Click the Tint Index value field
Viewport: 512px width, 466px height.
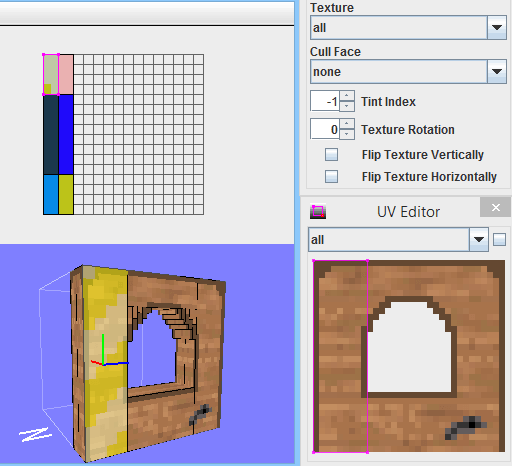(x=325, y=101)
